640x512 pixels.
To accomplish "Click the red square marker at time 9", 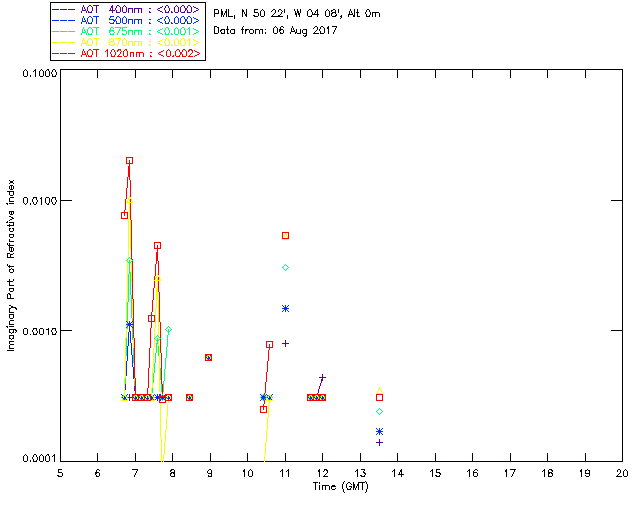I will pyautogui.click(x=209, y=358).
